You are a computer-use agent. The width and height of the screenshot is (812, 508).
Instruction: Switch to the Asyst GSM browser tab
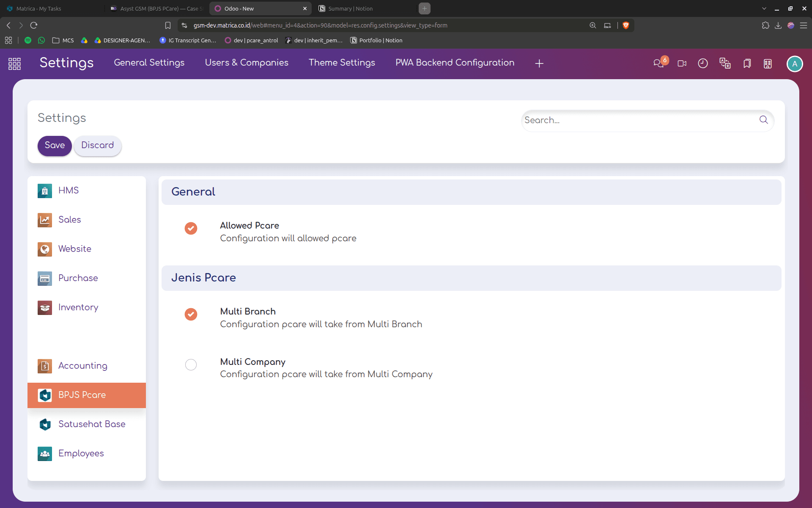coord(156,8)
